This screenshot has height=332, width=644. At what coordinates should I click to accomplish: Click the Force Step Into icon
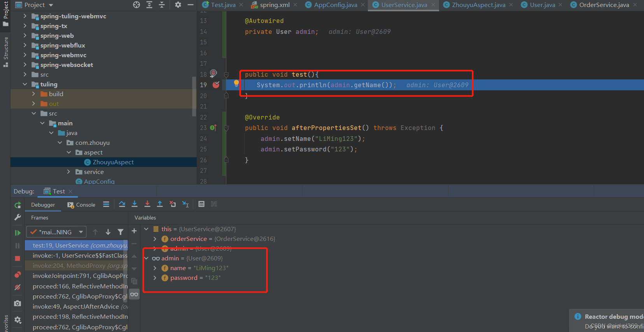(147, 204)
